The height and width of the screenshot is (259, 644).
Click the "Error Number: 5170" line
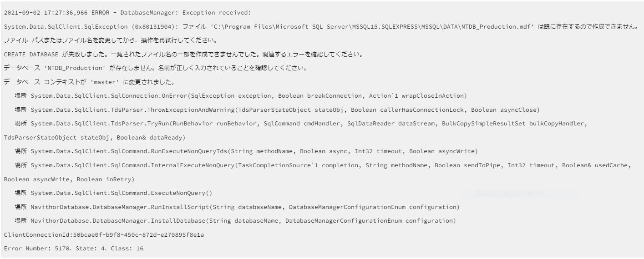coord(74,249)
